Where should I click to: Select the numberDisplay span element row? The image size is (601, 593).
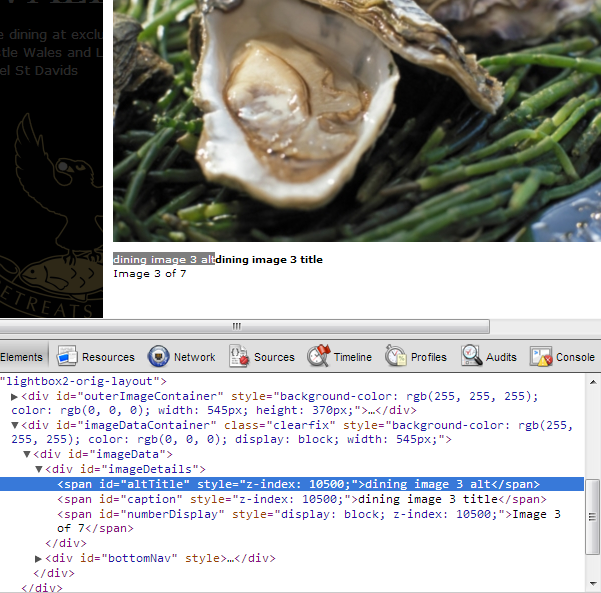click(x=300, y=514)
